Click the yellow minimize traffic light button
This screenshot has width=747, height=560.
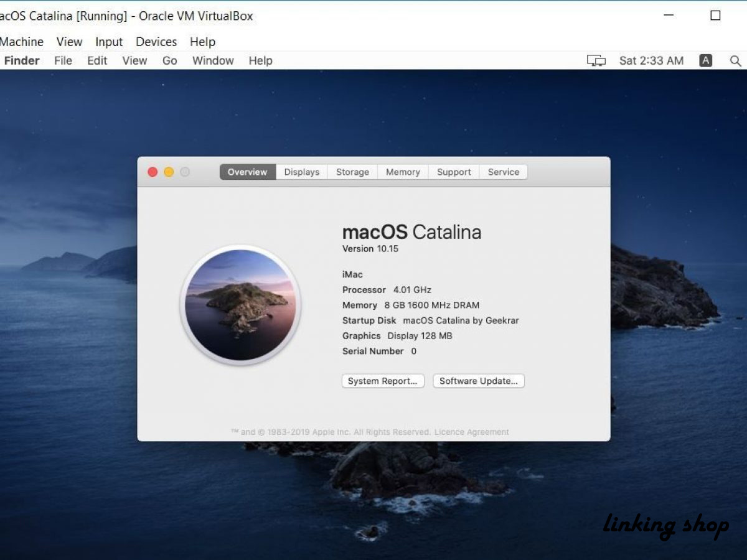(169, 172)
